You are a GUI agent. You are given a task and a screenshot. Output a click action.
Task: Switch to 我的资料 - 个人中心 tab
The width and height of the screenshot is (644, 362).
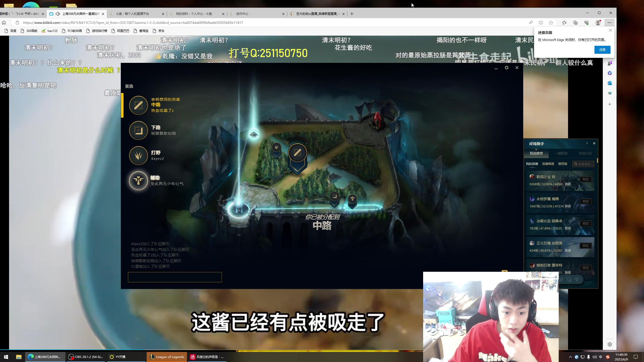[x=197, y=14]
